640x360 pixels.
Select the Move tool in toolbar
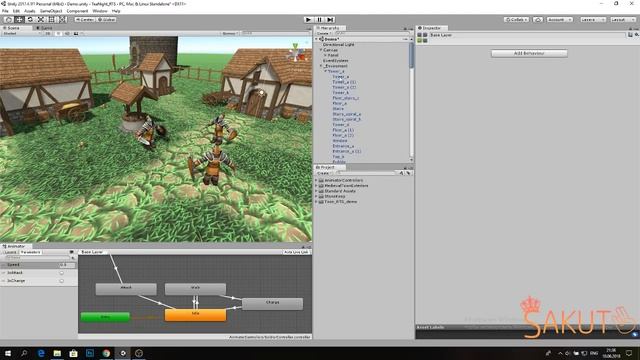pos(19,20)
